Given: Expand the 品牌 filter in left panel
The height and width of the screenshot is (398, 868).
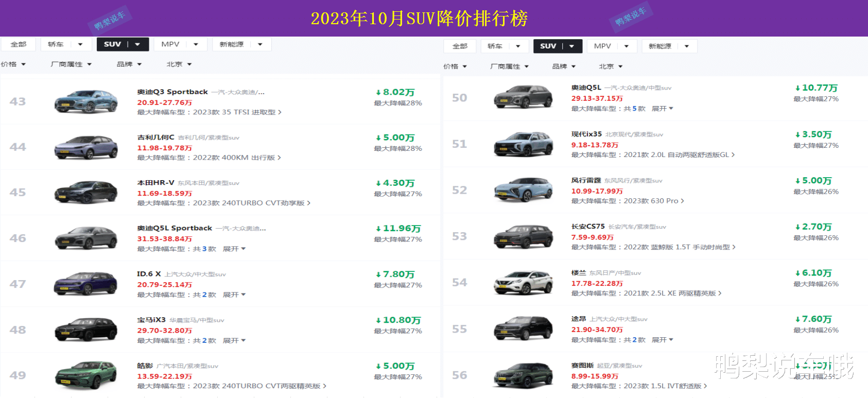Looking at the screenshot, I should [129, 64].
